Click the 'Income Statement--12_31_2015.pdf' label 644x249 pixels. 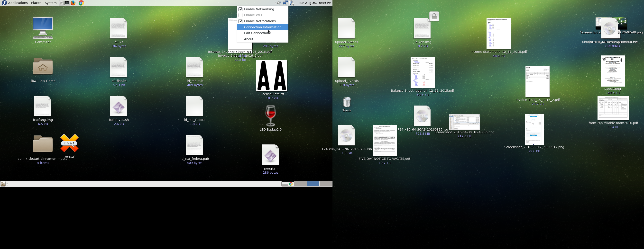click(498, 52)
